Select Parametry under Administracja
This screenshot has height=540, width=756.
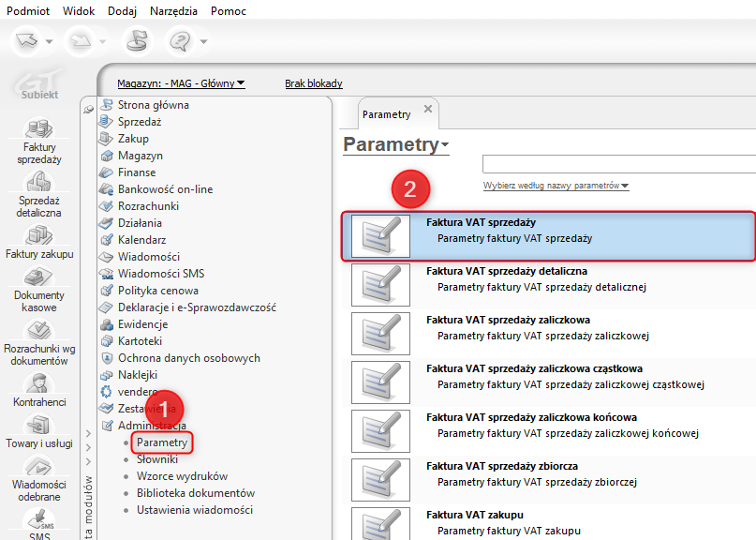(162, 442)
